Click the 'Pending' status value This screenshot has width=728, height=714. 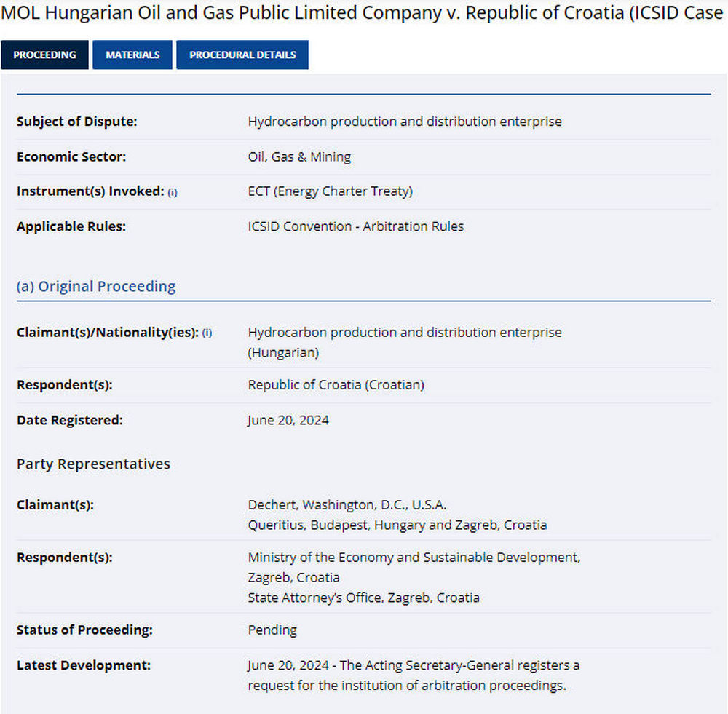[272, 630]
